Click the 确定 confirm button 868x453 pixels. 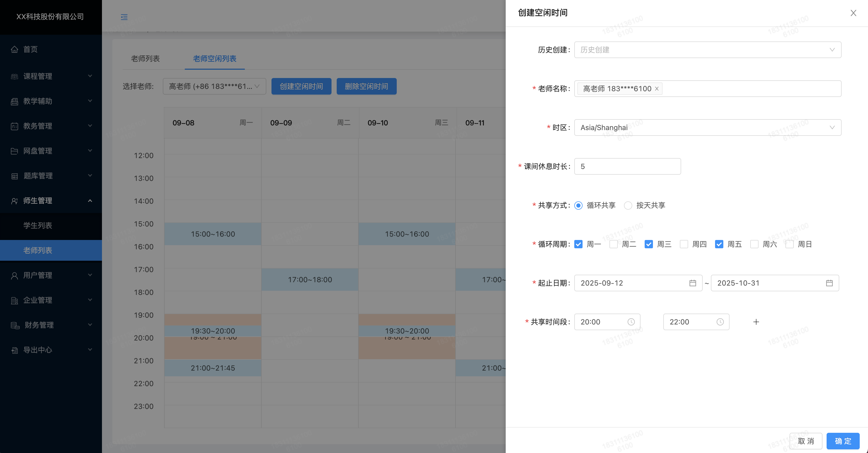click(843, 441)
